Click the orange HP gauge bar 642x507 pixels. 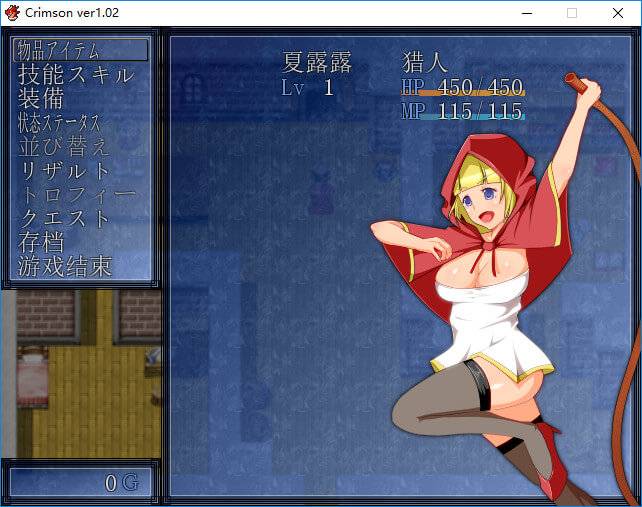click(x=462, y=94)
